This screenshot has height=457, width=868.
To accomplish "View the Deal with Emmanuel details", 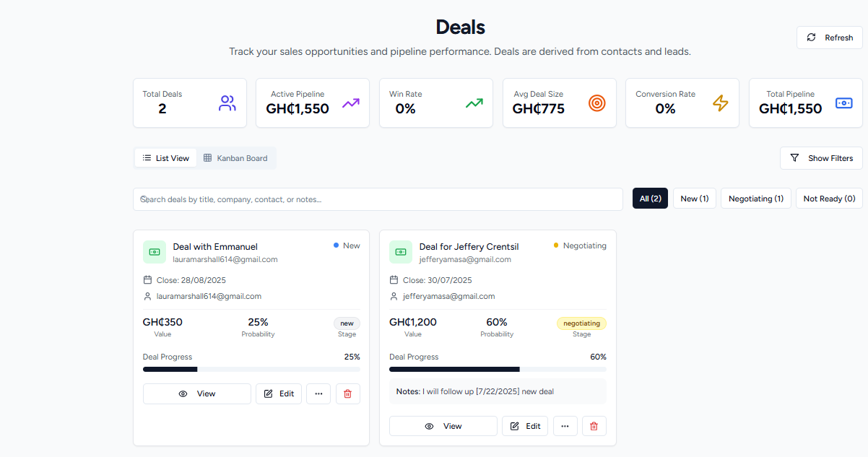I will coord(197,393).
